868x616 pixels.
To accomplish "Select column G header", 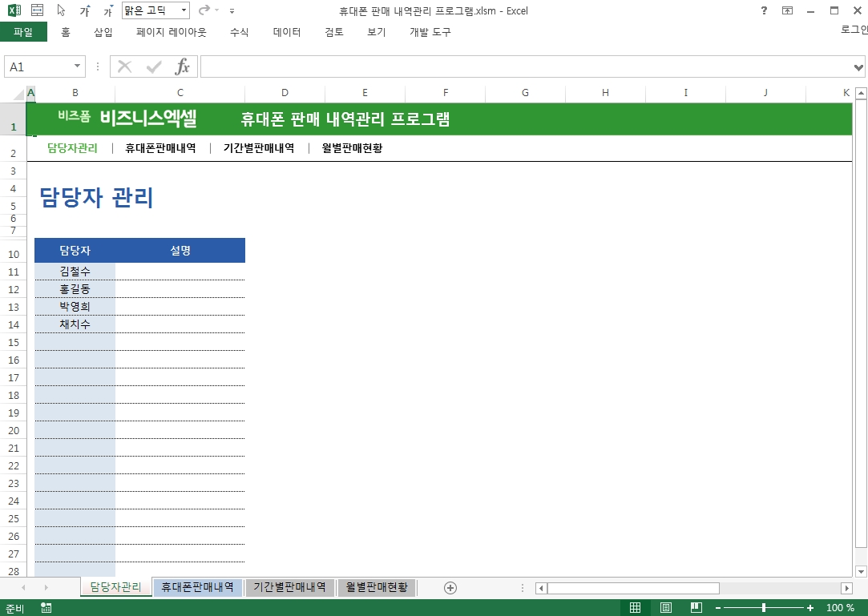I will [x=525, y=93].
